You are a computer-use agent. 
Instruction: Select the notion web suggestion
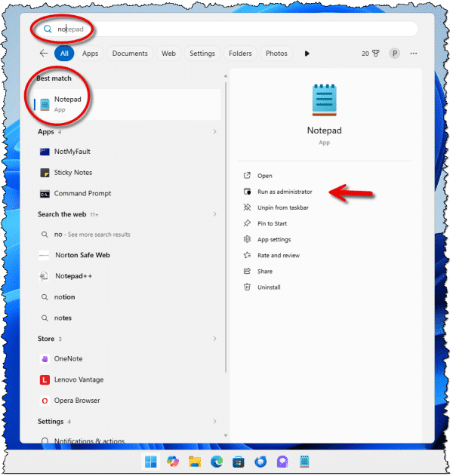point(127,297)
